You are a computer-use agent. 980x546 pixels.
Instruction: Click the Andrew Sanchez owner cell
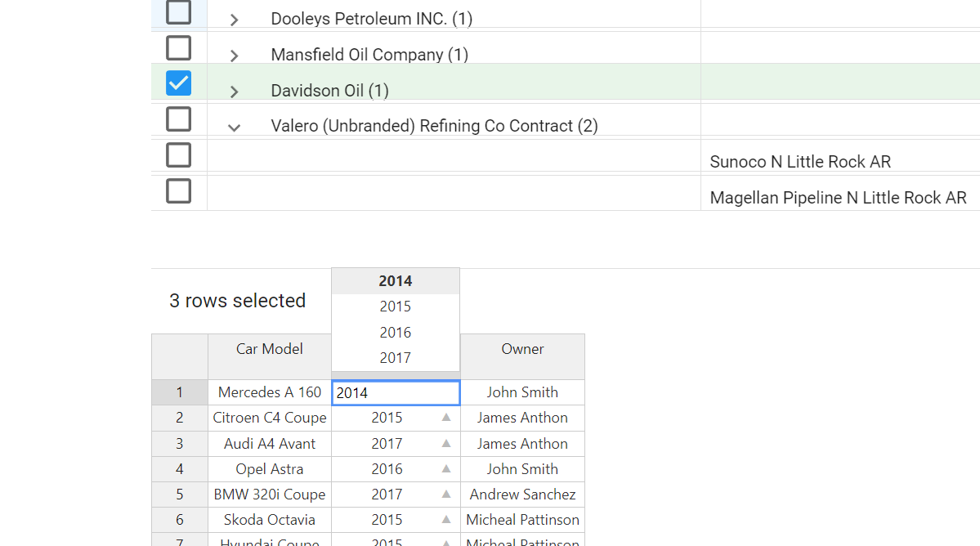click(522, 495)
